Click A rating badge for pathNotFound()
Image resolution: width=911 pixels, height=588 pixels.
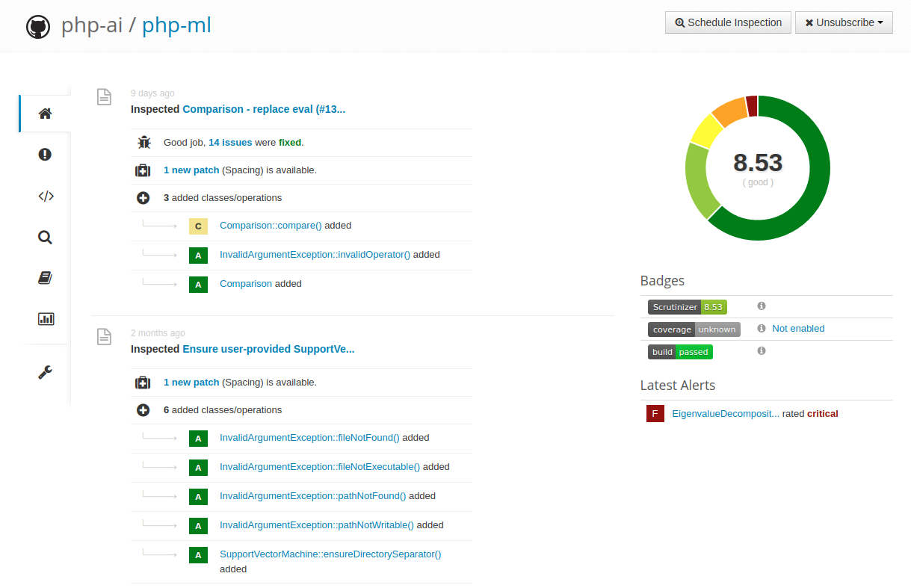[x=198, y=497]
